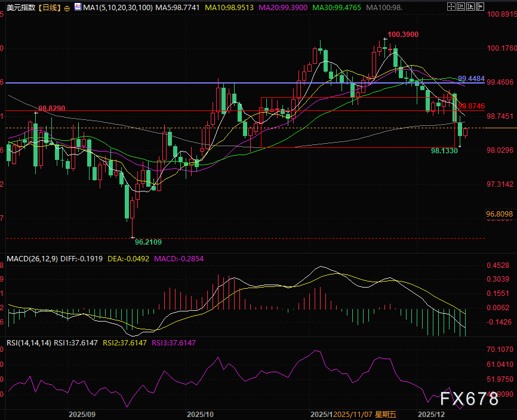Screen dimensions: 517x420
Task: Click the 96.8098 orange price tag
Action: click(x=500, y=214)
